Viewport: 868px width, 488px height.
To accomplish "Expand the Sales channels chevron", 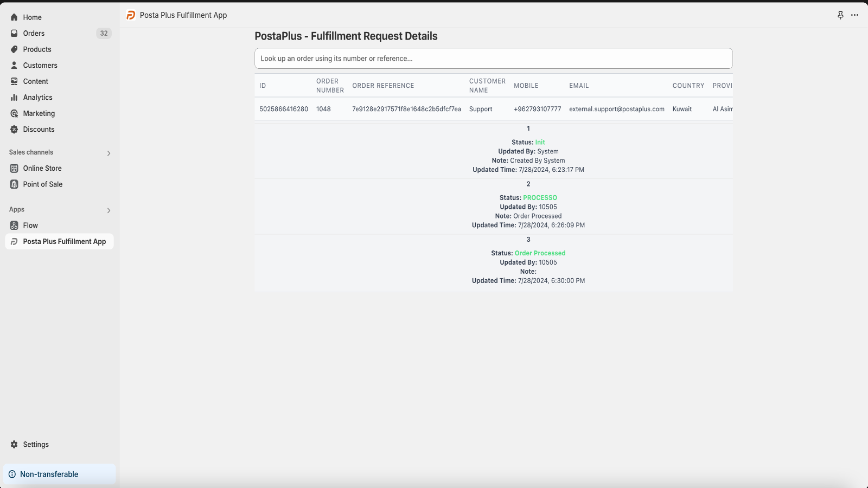I will [x=108, y=153].
